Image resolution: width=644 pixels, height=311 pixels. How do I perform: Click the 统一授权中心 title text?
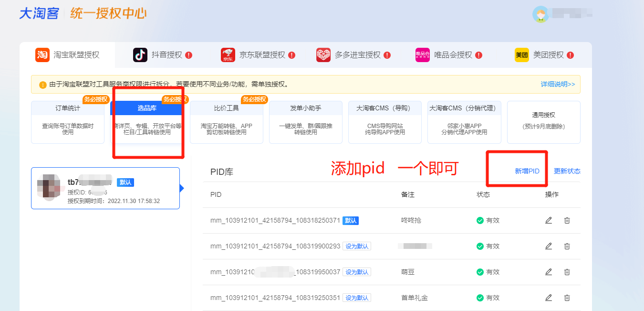108,13
